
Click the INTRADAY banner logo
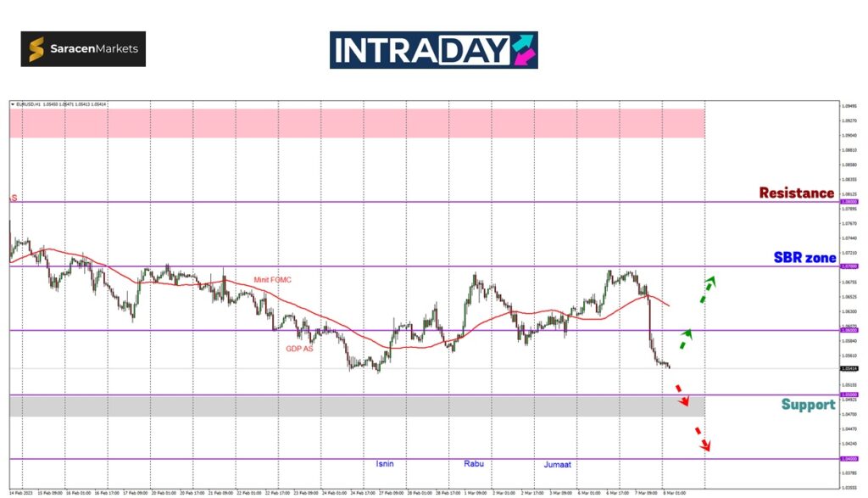pyautogui.click(x=433, y=50)
